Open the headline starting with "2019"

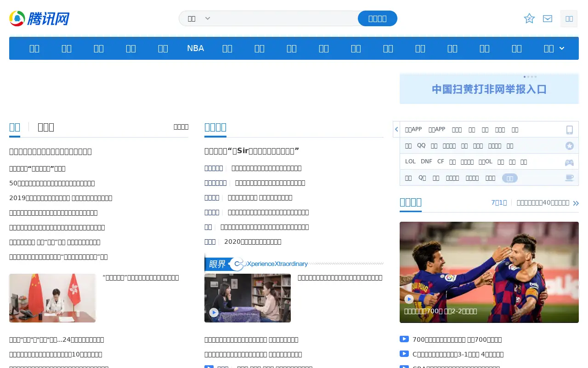61,198
